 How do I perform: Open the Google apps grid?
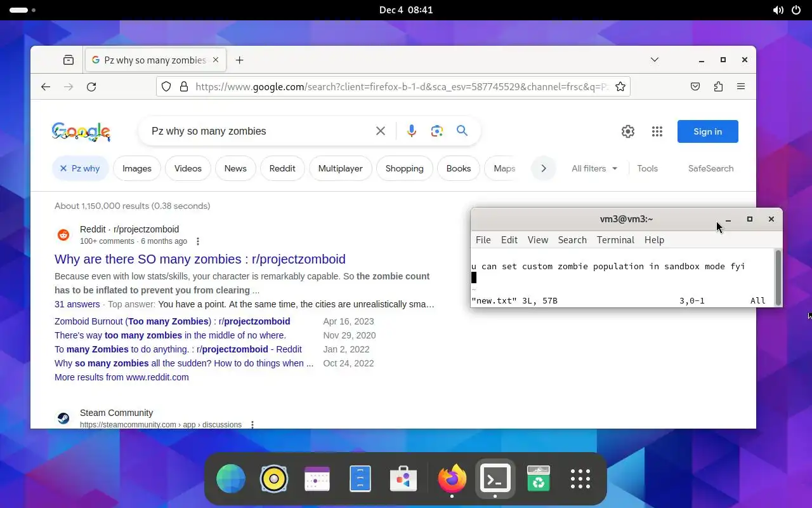(657, 131)
